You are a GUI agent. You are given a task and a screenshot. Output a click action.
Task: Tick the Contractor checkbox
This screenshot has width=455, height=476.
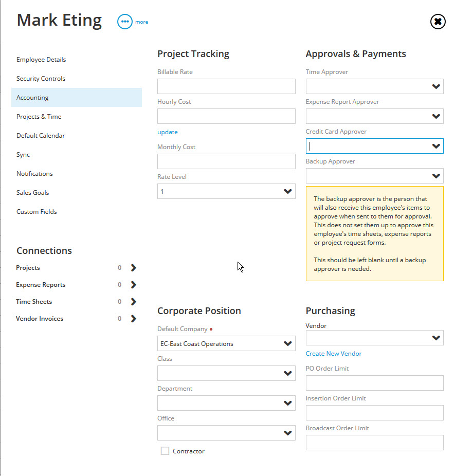click(x=165, y=451)
